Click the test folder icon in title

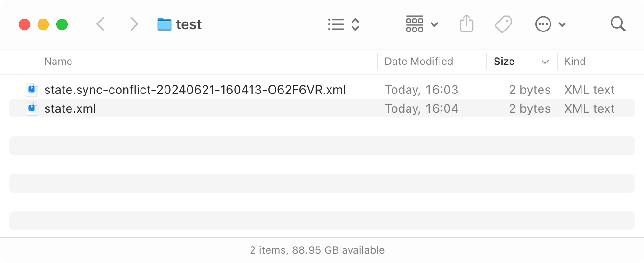point(164,24)
